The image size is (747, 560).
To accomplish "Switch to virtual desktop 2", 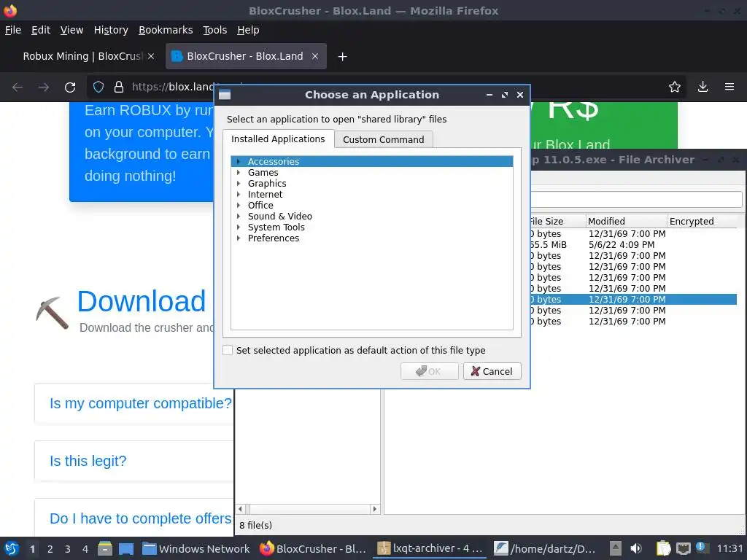I will click(x=50, y=549).
